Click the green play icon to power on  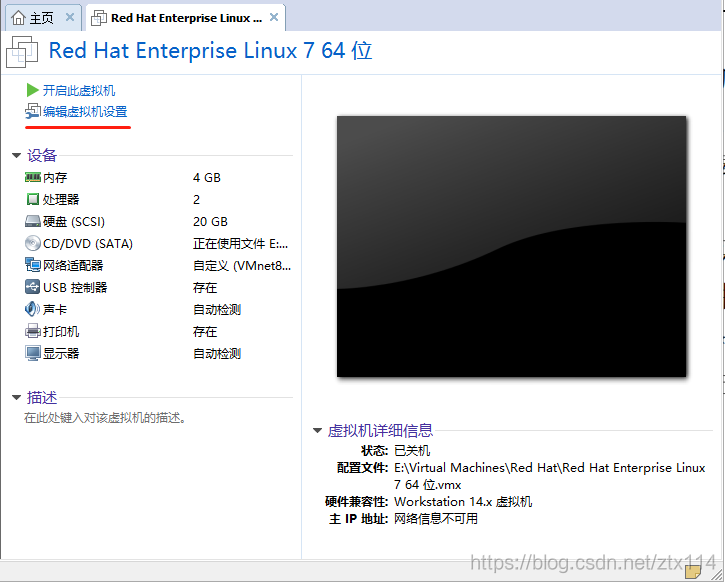pyautogui.click(x=32, y=90)
